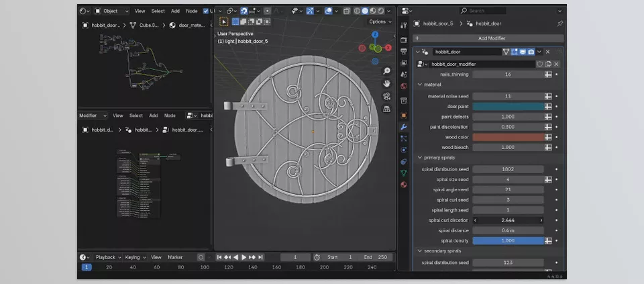Open the Object node type dropdown
The image size is (644, 284).
112,11
